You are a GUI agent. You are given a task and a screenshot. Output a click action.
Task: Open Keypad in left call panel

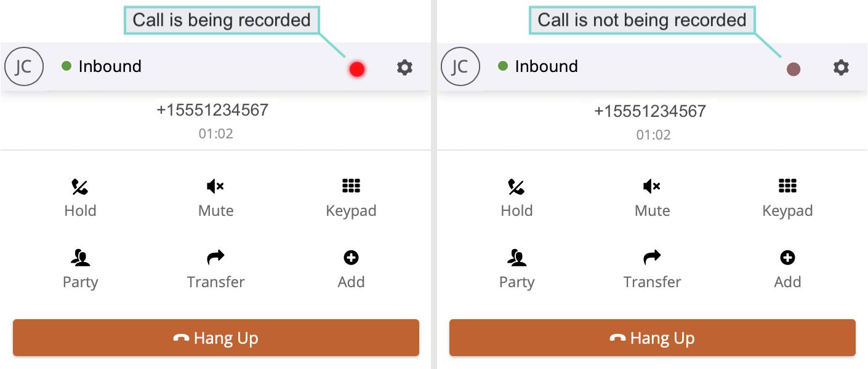tap(351, 186)
